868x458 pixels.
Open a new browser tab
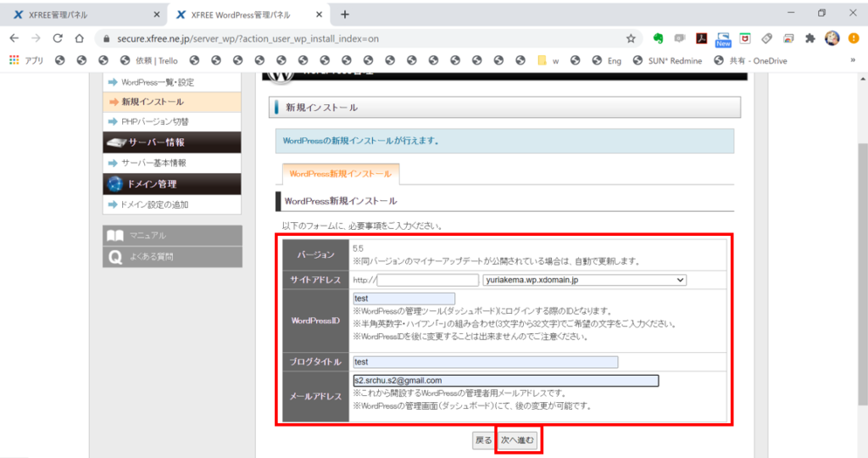tap(345, 14)
